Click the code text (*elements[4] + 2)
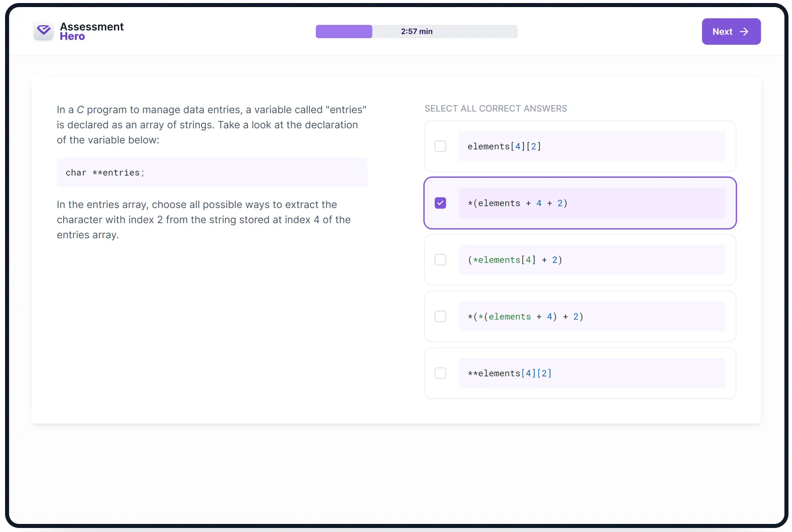 [x=515, y=259]
